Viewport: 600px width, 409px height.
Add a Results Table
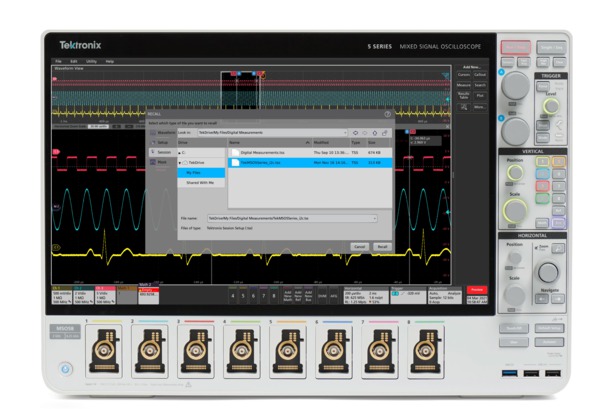point(464,97)
